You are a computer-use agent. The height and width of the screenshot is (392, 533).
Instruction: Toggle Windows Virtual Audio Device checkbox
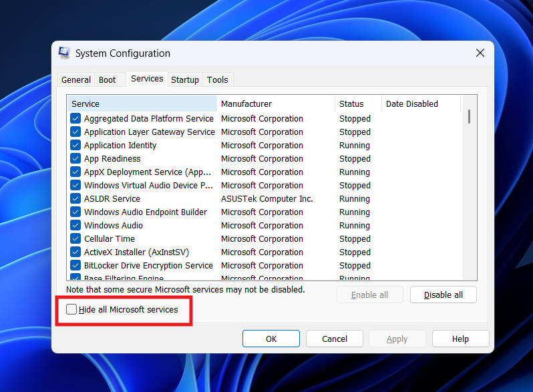tap(75, 185)
